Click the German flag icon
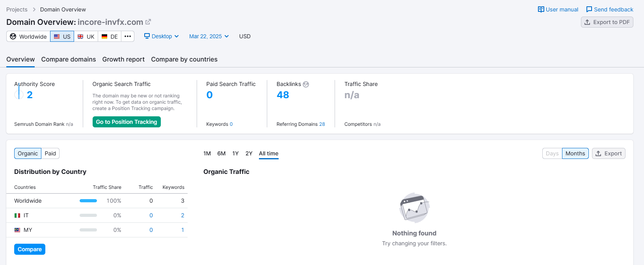The image size is (644, 265). click(x=104, y=36)
